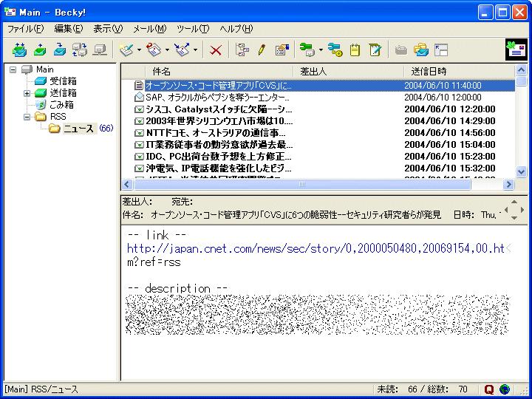Click the header pane up navigation arrow

[514, 202]
